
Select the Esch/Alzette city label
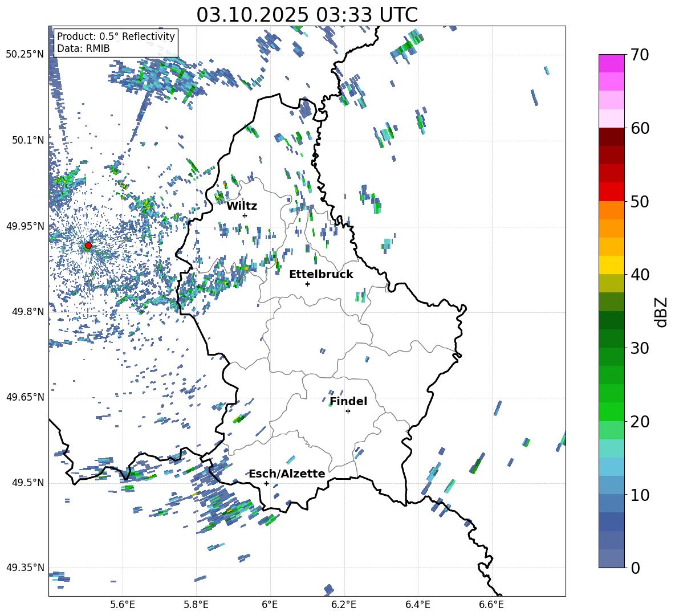(x=287, y=474)
